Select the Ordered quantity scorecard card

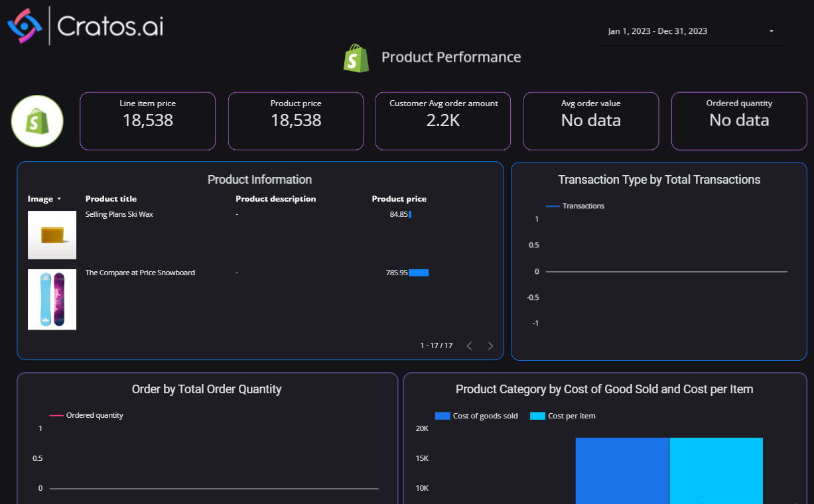tap(739, 121)
